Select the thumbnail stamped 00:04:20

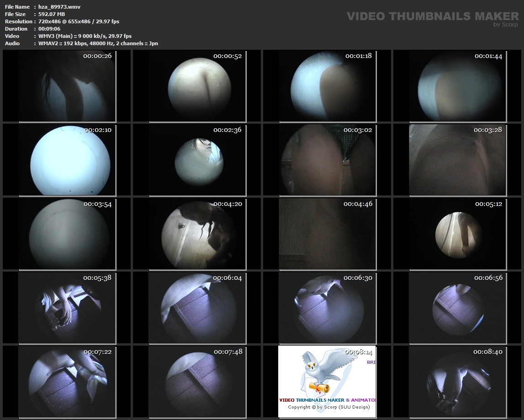(197, 234)
